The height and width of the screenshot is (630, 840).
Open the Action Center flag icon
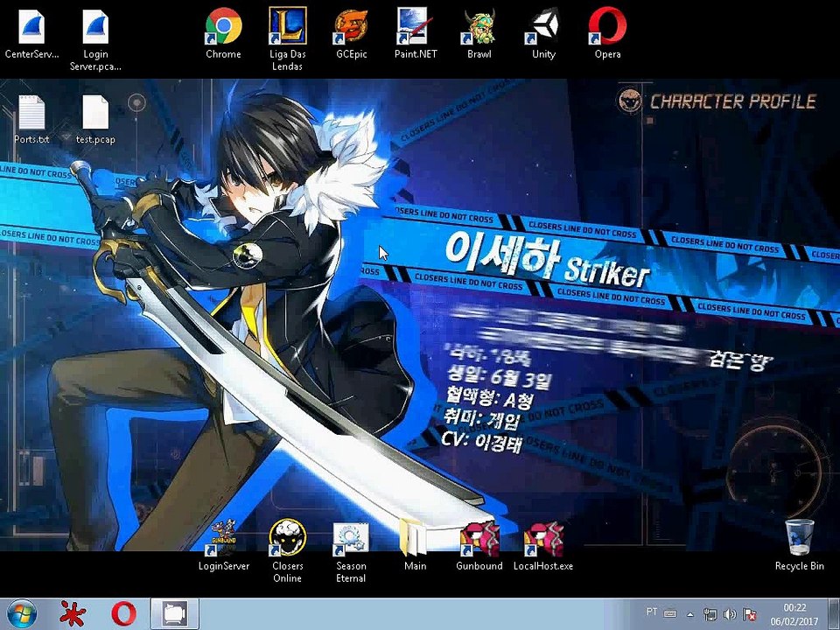[x=750, y=614]
